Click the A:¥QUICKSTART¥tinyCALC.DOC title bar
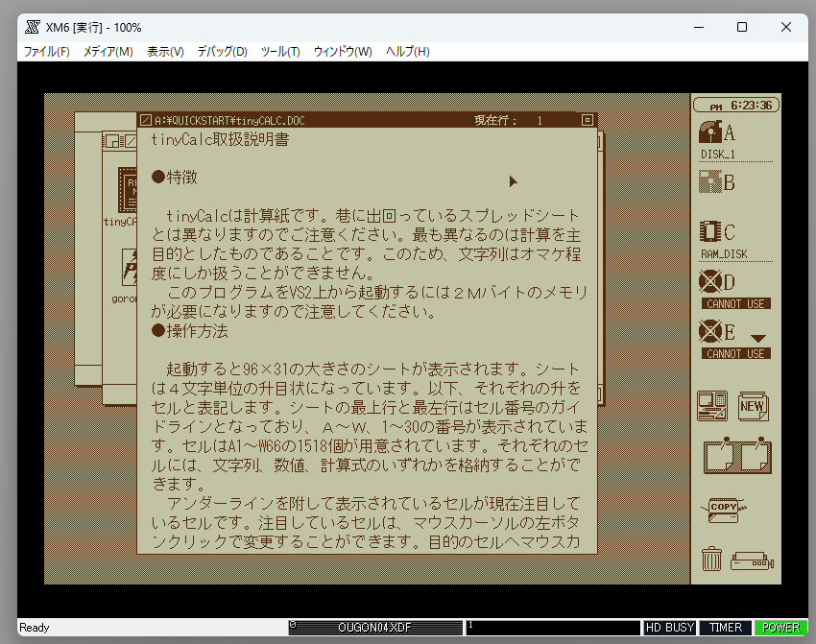Image resolution: width=816 pixels, height=644 pixels. (367, 120)
